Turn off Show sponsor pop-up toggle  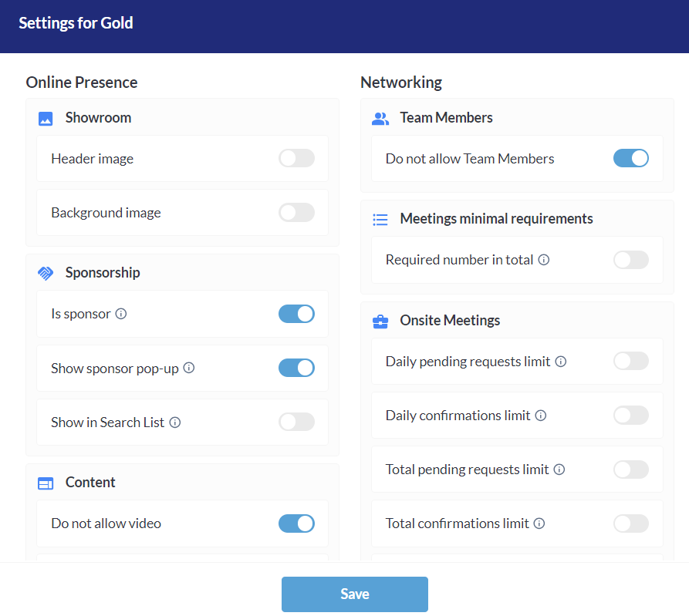coord(296,368)
